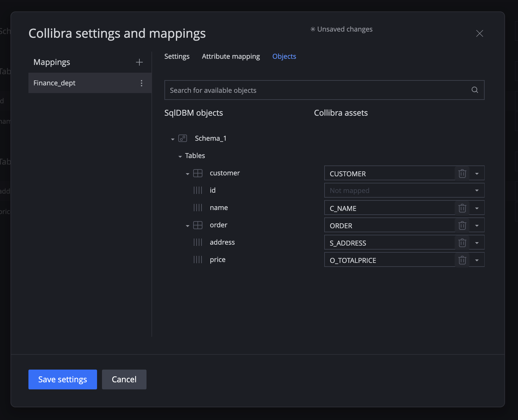The image size is (518, 420).
Task: Add a new mapping with the plus icon
Action: pos(139,62)
